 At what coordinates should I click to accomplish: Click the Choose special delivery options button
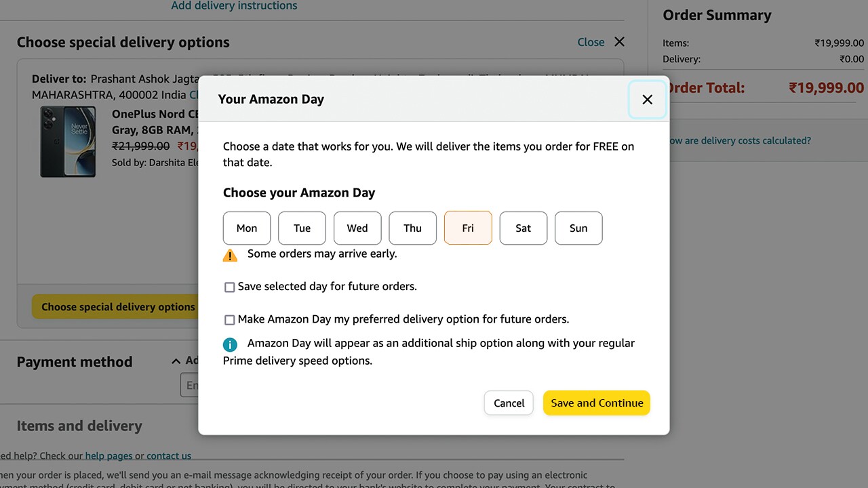point(115,307)
